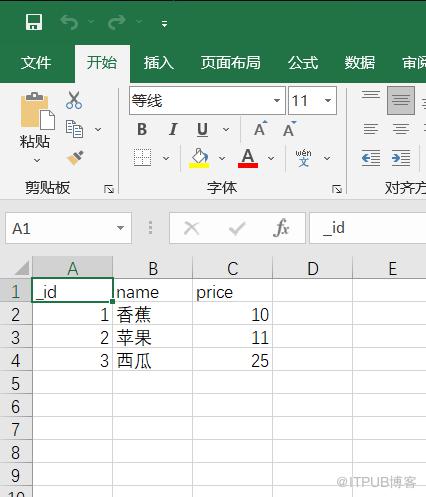Toggle Underline formatting
Viewport: 426px width, 497px height.
202,129
